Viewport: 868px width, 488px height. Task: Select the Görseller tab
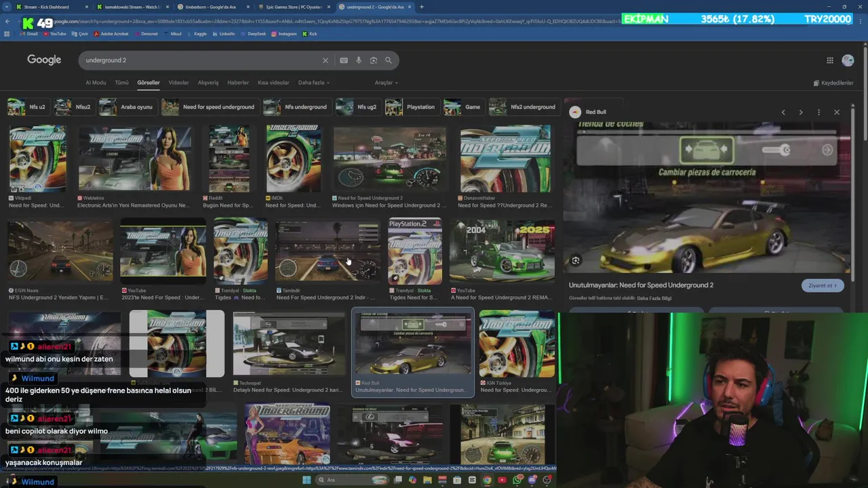point(149,83)
